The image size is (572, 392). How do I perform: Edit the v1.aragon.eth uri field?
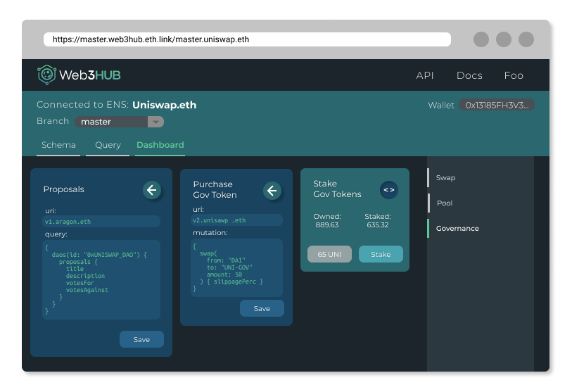click(x=101, y=222)
